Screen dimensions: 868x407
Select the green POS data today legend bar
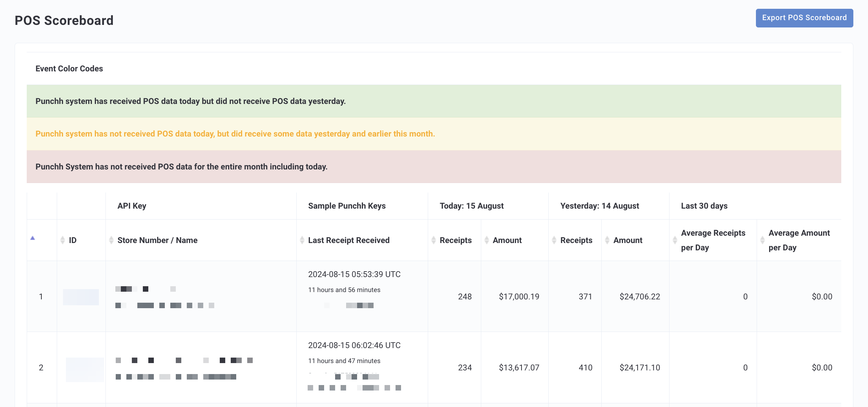(x=434, y=101)
